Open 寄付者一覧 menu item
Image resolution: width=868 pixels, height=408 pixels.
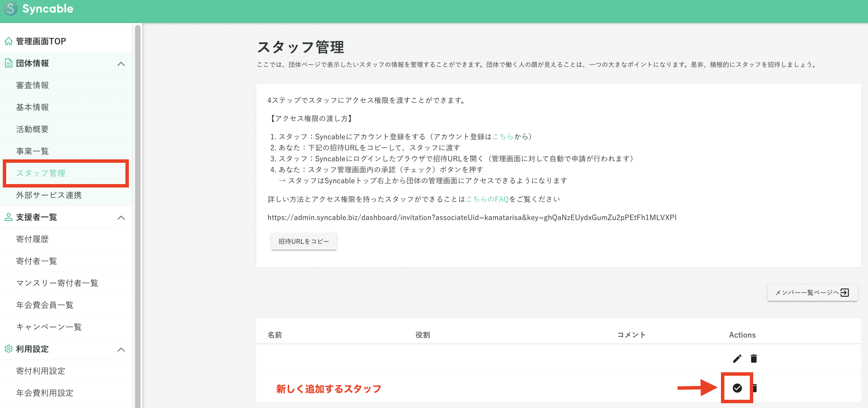66,261
